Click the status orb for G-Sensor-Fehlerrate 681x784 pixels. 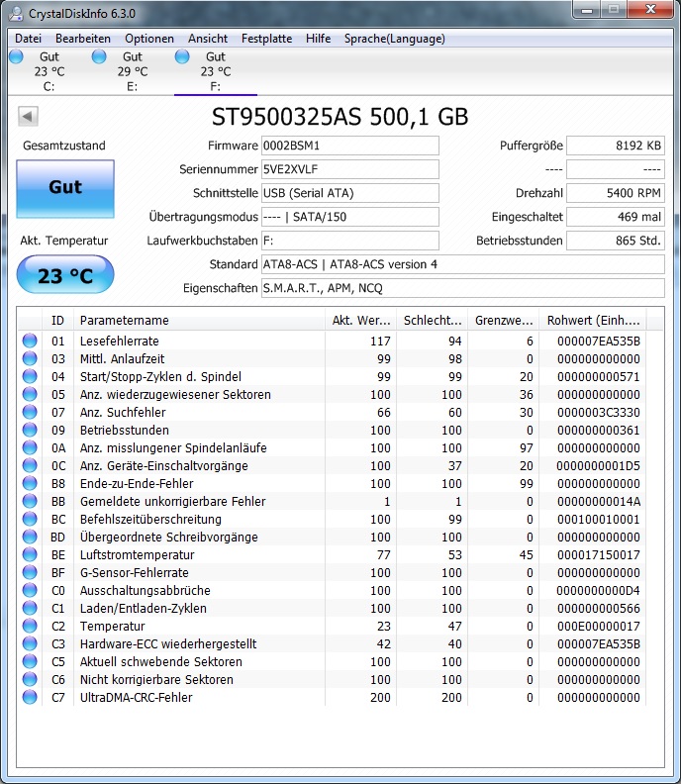(30, 572)
